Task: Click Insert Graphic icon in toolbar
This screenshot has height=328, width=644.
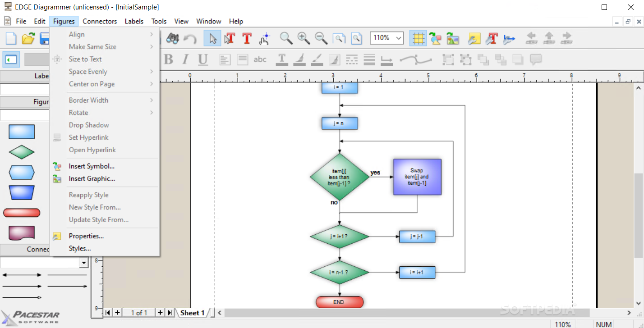Action: pos(453,39)
